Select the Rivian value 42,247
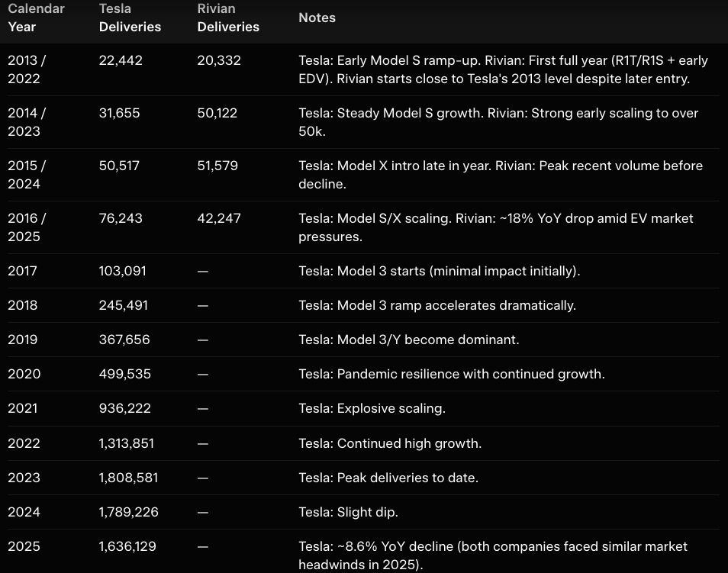728x573 pixels. tap(219, 218)
